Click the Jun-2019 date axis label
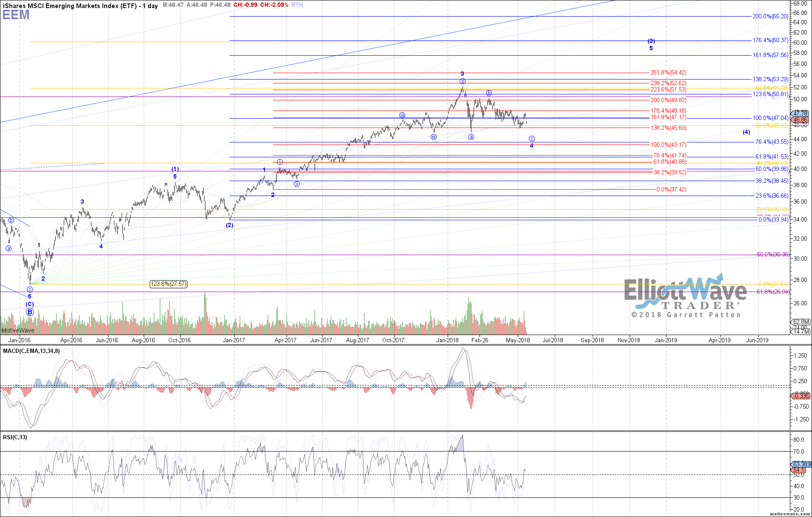This screenshot has width=812, height=517. 757,340
